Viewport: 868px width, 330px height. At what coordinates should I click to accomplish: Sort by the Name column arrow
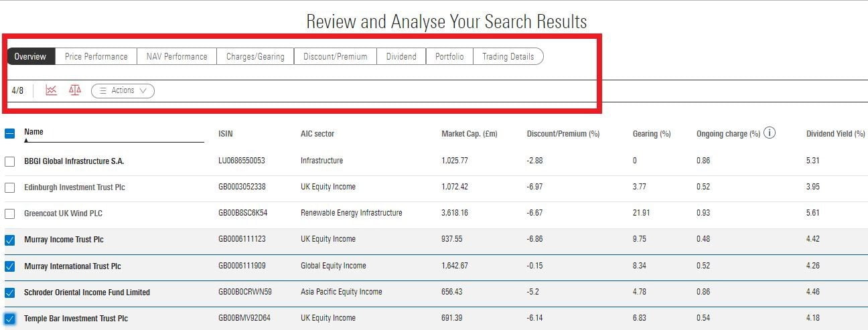click(27, 141)
